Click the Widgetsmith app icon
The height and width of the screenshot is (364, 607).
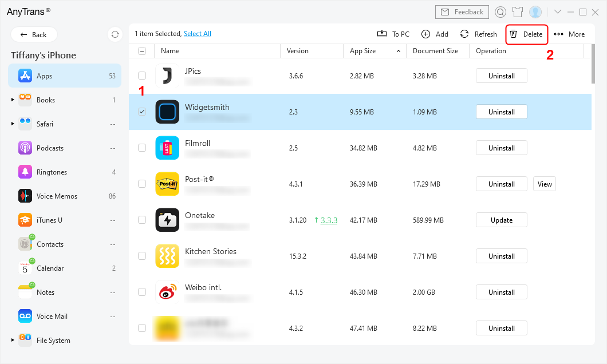(x=167, y=112)
